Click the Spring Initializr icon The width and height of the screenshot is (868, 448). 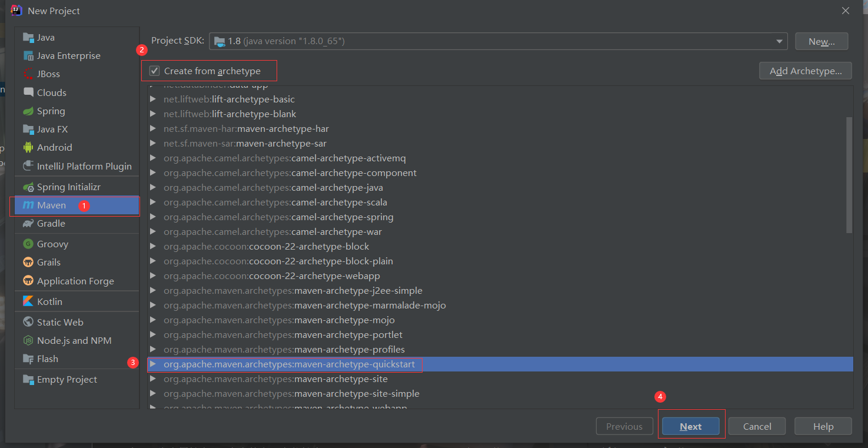tap(28, 187)
